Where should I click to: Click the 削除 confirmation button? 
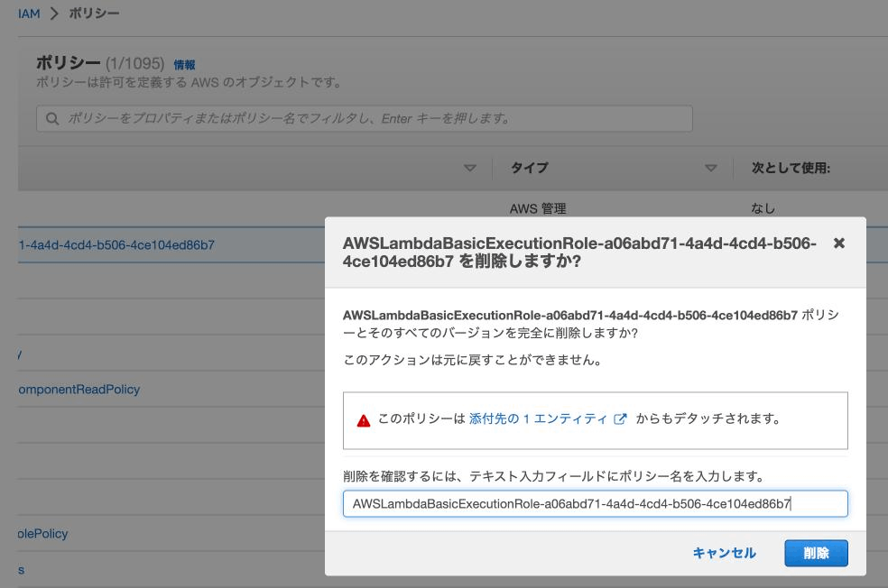tap(816, 554)
